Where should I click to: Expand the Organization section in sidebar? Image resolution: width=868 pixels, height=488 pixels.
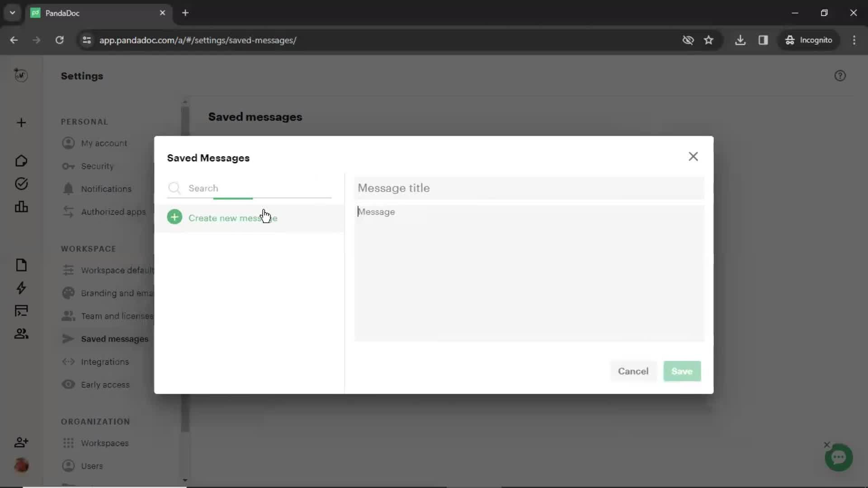coord(95,421)
